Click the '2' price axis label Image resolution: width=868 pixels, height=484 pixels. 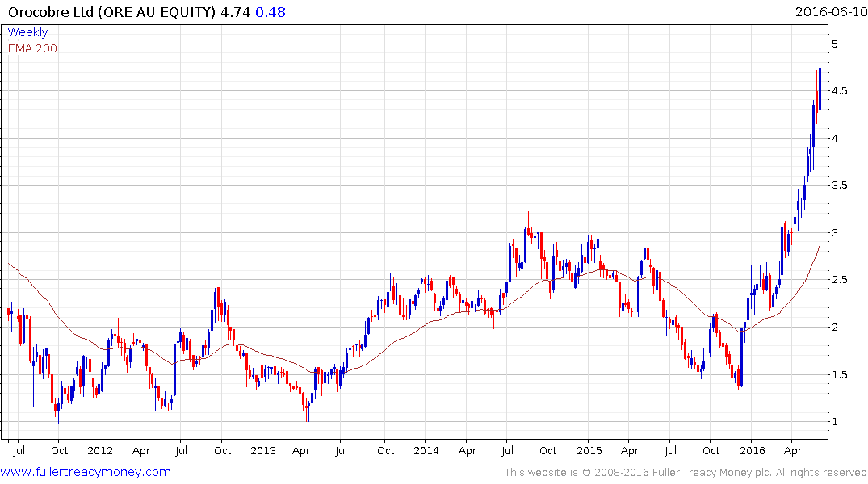(835, 327)
